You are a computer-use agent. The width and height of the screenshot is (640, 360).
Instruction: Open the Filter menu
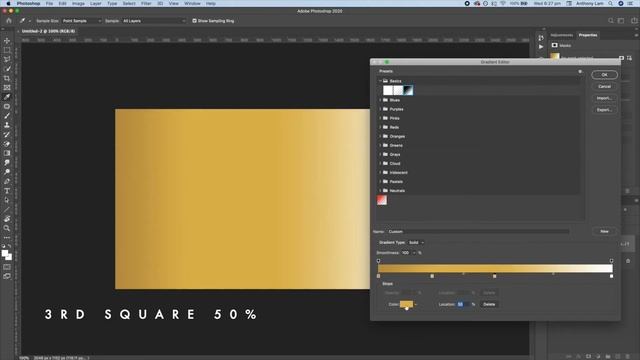coord(146,3)
